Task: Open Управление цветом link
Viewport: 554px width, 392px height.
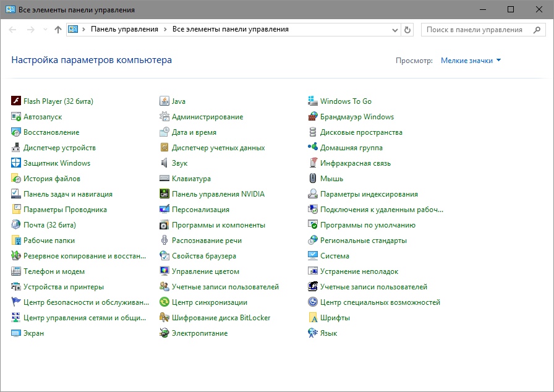Action: coord(205,271)
